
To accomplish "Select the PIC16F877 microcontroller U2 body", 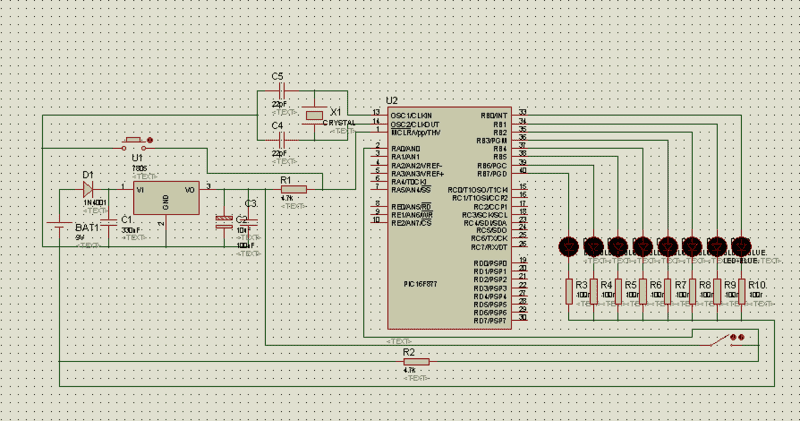I will click(x=449, y=218).
